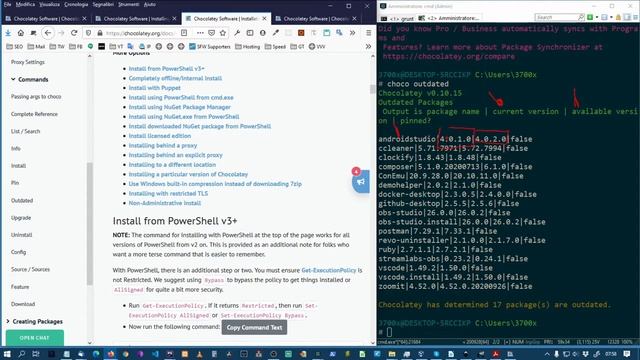Close the active Chocolatey Software tab

pyautogui.click(x=264, y=18)
